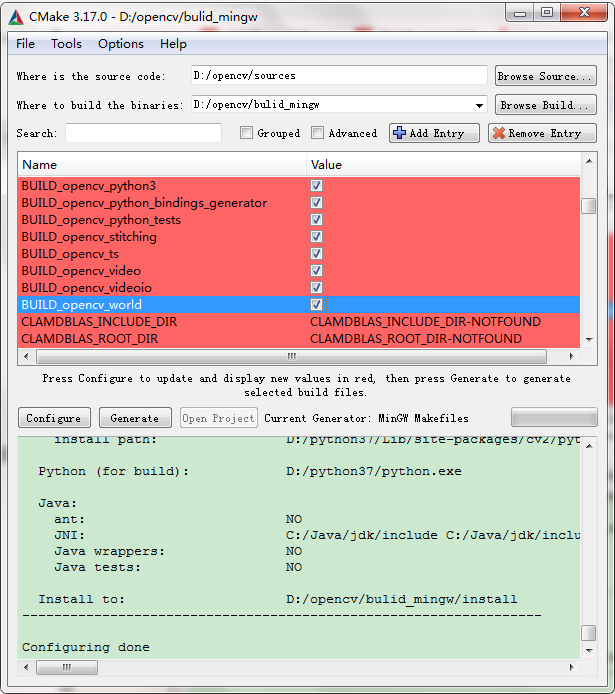This screenshot has width=615, height=694.
Task: Open the File menu
Action: [25, 44]
